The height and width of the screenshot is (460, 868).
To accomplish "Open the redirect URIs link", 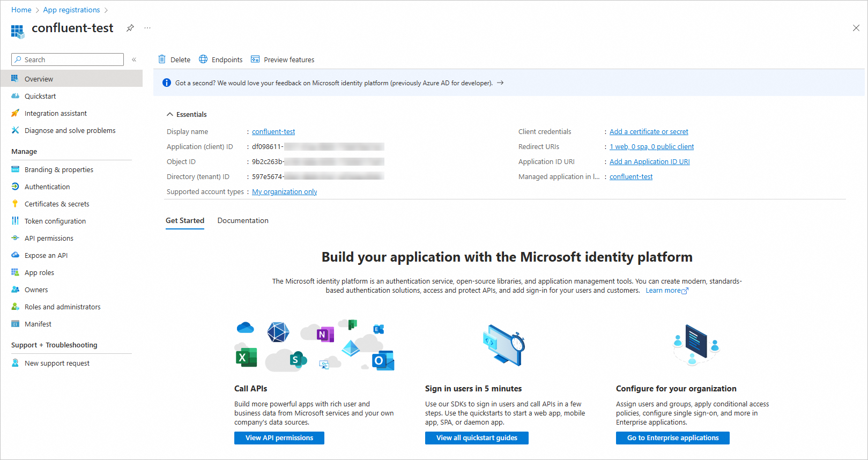I will (x=651, y=147).
